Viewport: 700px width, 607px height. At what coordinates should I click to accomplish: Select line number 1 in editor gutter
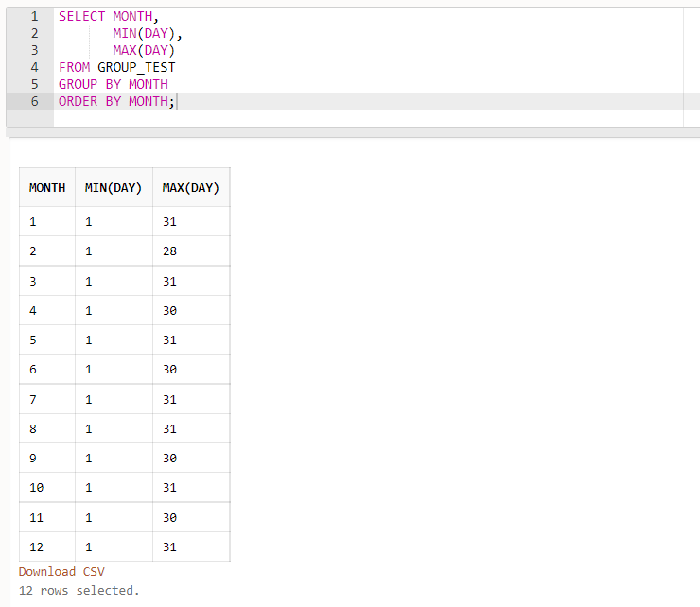[34, 16]
